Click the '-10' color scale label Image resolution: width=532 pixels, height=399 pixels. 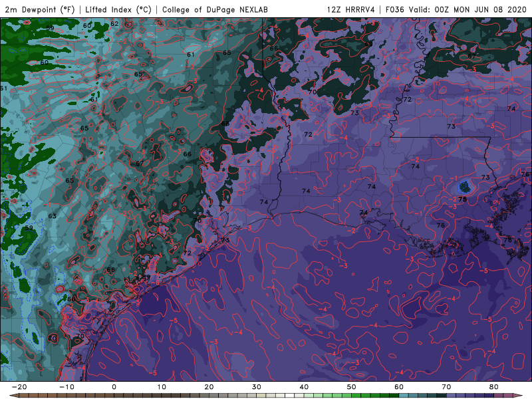tap(66, 387)
